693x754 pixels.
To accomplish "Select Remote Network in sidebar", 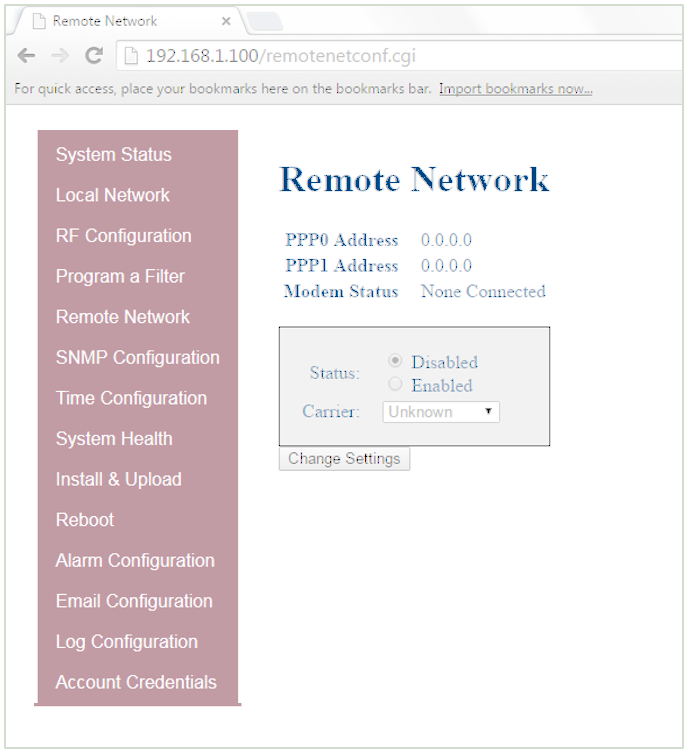I will 123,317.
